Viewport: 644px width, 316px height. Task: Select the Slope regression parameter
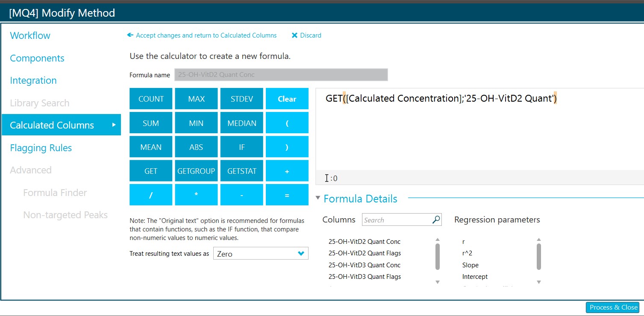point(471,265)
